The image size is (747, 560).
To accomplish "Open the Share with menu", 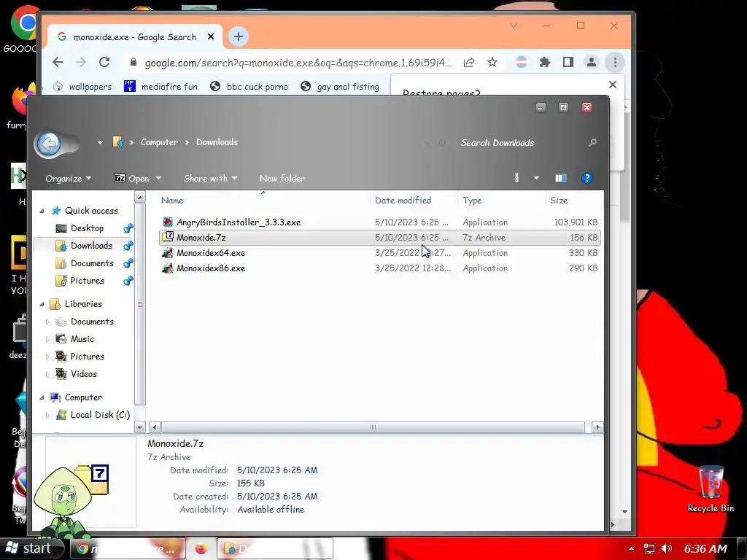I will click(211, 178).
